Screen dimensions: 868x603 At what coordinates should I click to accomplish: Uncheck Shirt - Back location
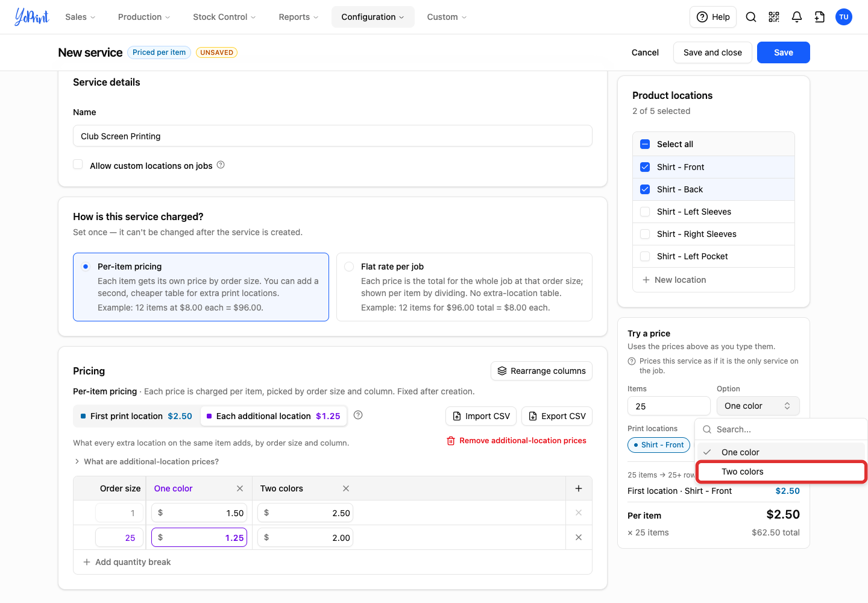(645, 189)
